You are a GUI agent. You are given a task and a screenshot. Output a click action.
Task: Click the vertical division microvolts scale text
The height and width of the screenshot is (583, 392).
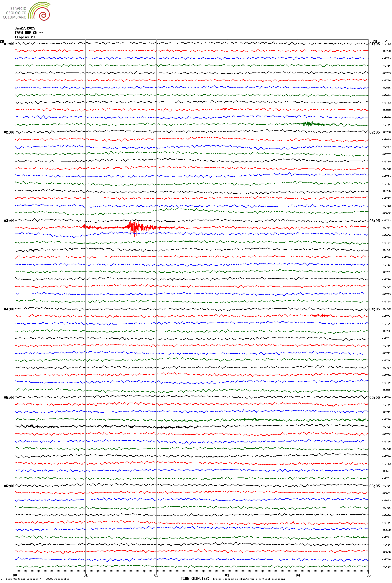click(x=37, y=579)
